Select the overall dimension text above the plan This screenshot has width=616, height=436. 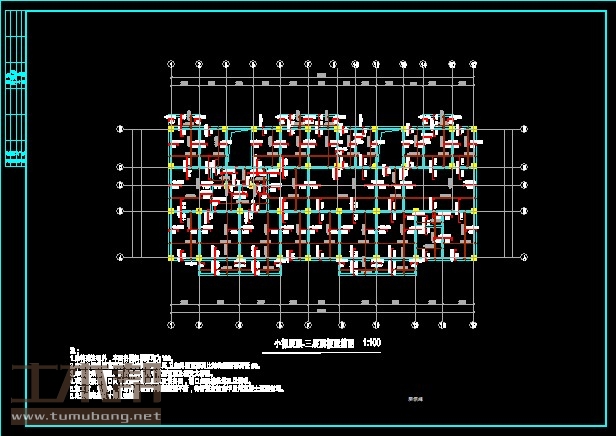pyautogui.click(x=322, y=75)
